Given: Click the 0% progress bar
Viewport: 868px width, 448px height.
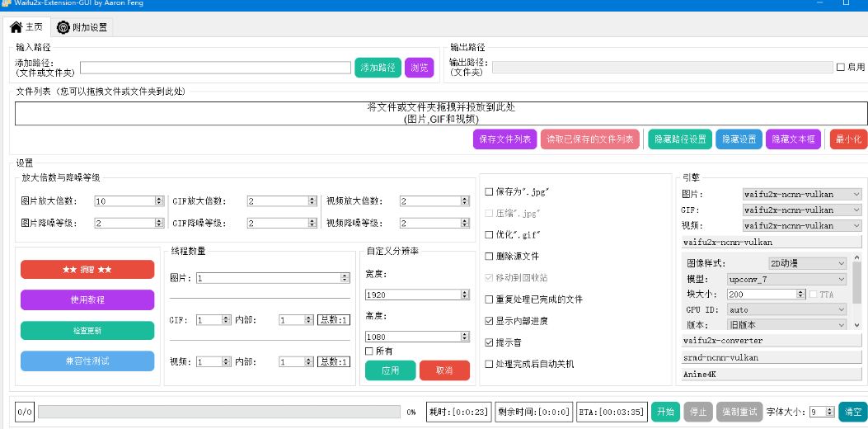Looking at the screenshot, I should (x=219, y=412).
